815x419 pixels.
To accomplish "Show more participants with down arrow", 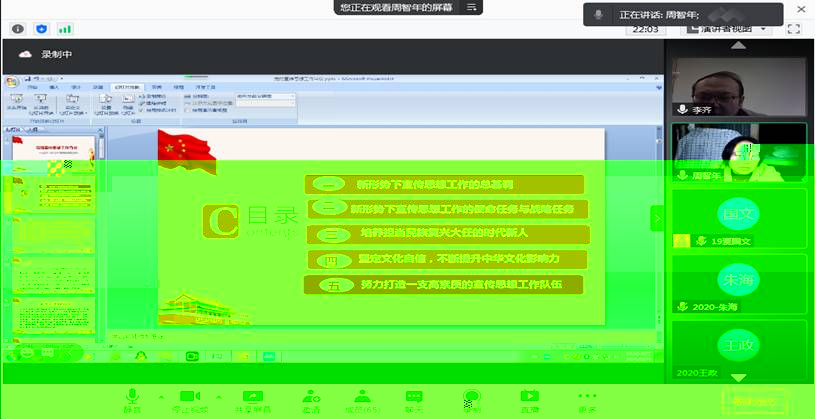I will click(x=739, y=377).
